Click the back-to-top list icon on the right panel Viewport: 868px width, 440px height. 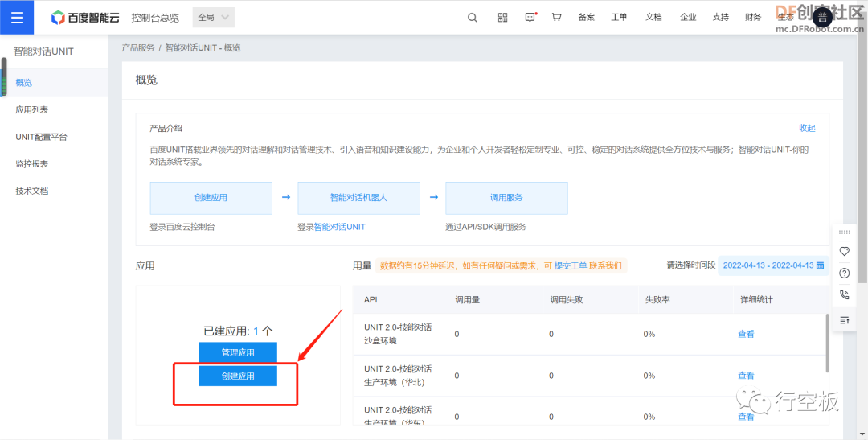(844, 320)
